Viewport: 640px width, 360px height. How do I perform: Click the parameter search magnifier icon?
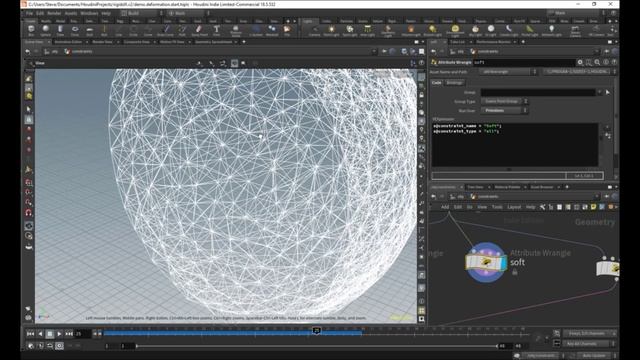[x=597, y=62]
